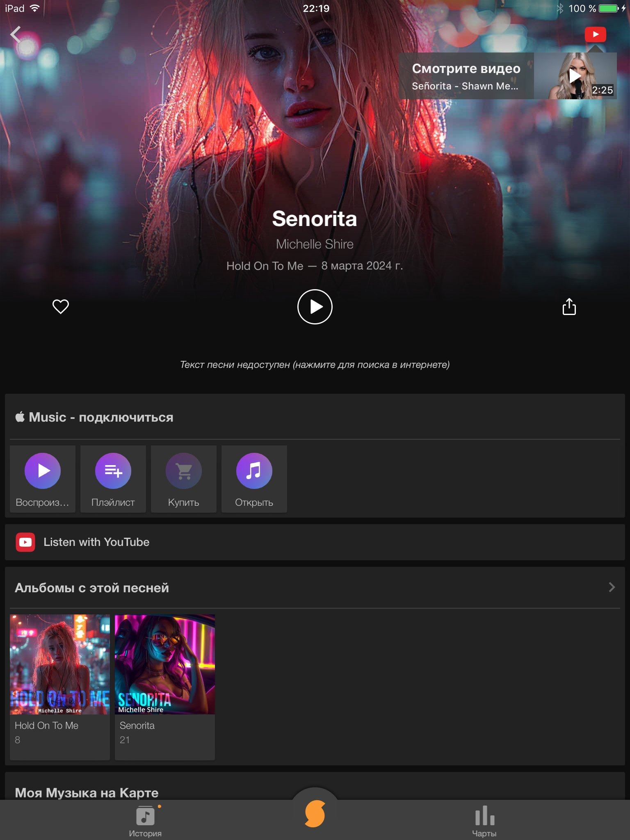Tap Listen with YouTube row
The image size is (630, 840).
[x=315, y=542]
